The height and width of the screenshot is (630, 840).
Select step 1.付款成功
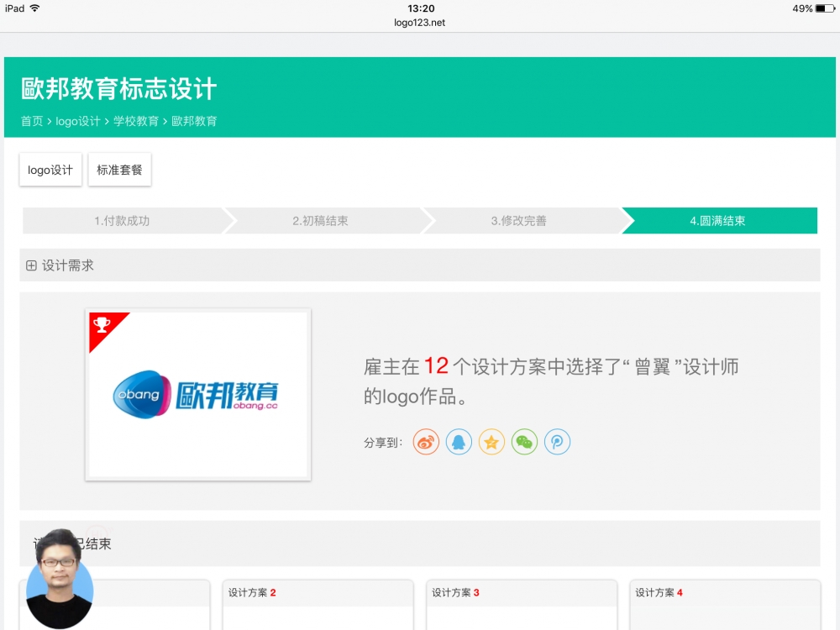coord(122,221)
